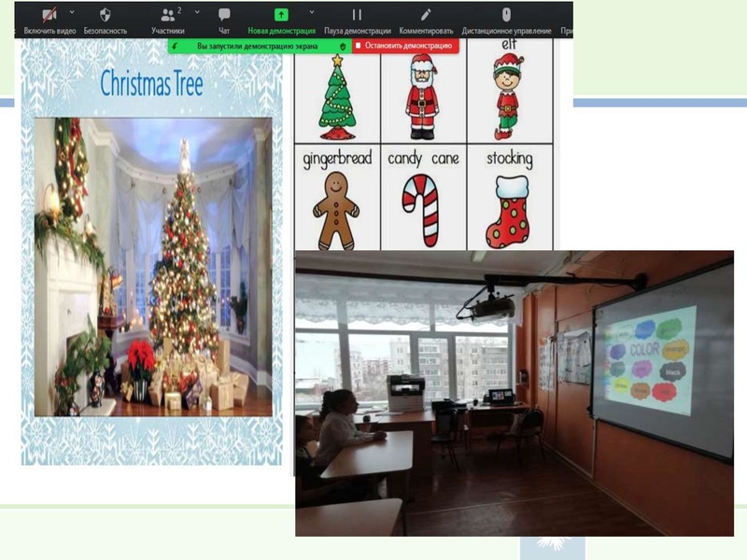This screenshot has height=560, width=747.
Task: Click the crossed-out camera icon to start video
Action: tap(49, 16)
